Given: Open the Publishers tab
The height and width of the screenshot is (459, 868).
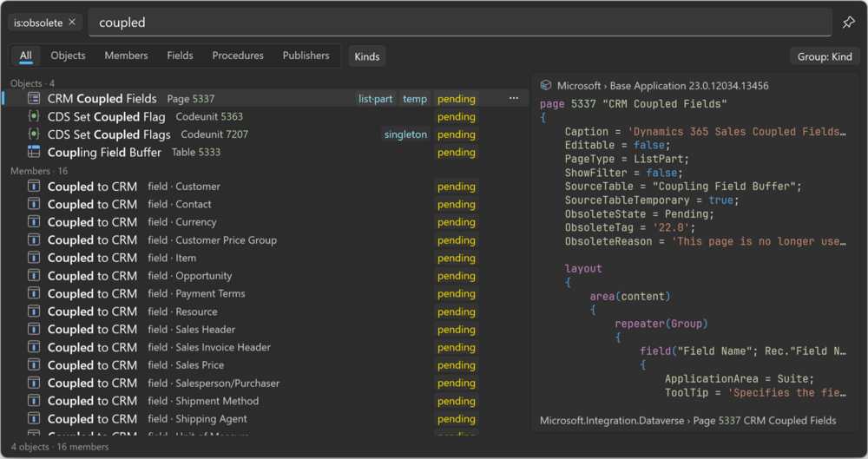Looking at the screenshot, I should click(306, 56).
